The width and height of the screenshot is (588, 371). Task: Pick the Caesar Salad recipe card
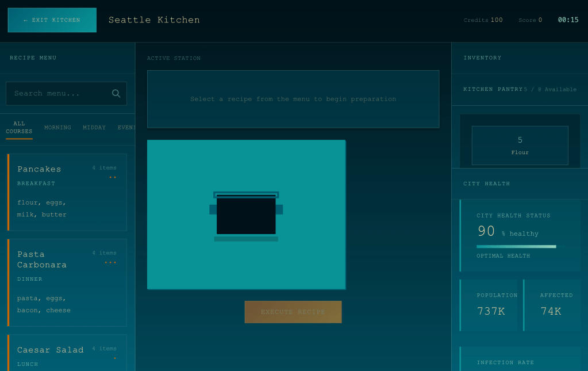coord(67,353)
